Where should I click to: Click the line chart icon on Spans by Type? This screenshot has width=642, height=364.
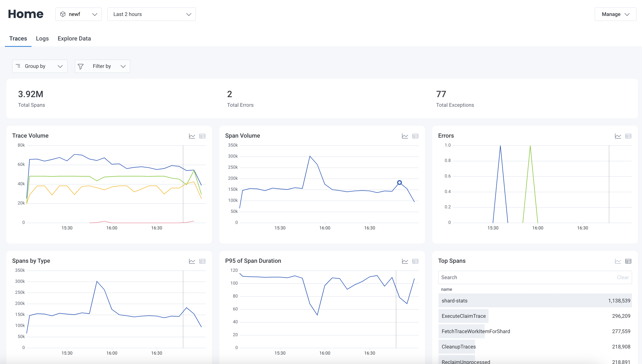click(x=192, y=261)
